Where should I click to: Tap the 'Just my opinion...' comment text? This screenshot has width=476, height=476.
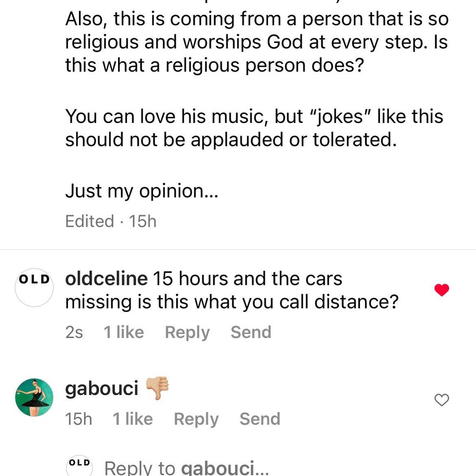141,191
